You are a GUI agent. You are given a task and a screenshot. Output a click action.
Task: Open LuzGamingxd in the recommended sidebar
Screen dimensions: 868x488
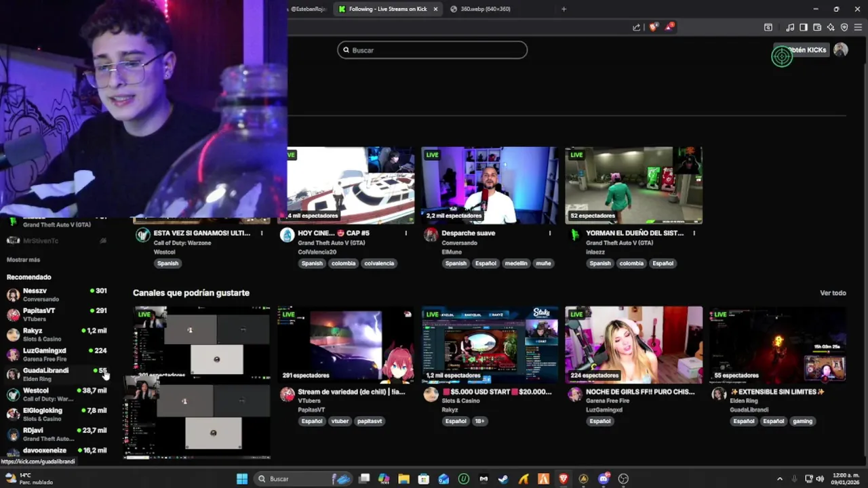pyautogui.click(x=57, y=354)
